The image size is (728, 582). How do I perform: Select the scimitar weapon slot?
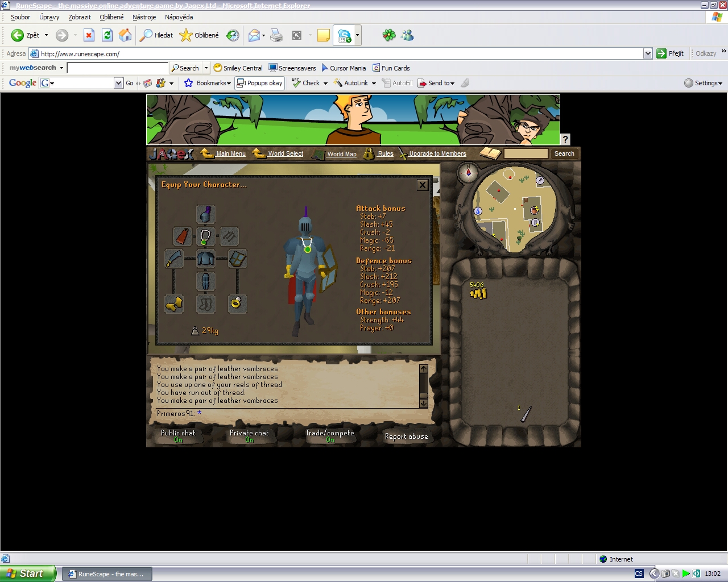[x=174, y=258]
